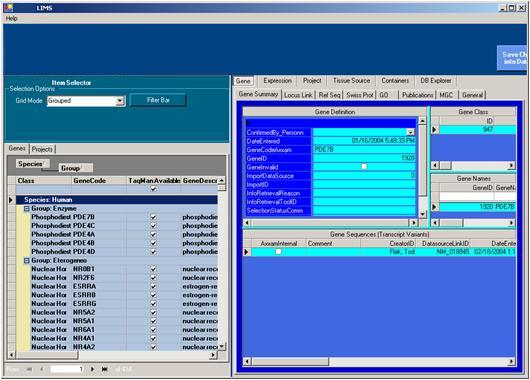
Task: Toggle TaqMan checkbox for PDE4A row
Action: (153, 234)
